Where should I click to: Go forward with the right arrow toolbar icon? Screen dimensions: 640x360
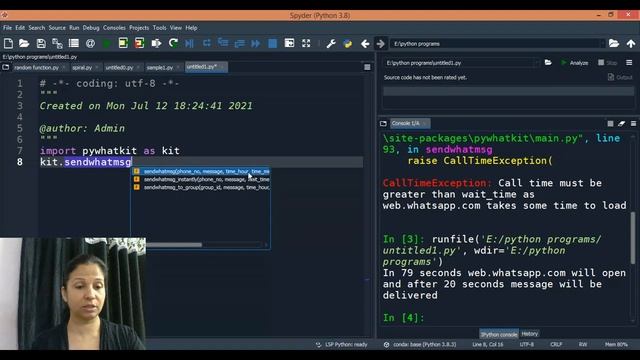(x=380, y=44)
